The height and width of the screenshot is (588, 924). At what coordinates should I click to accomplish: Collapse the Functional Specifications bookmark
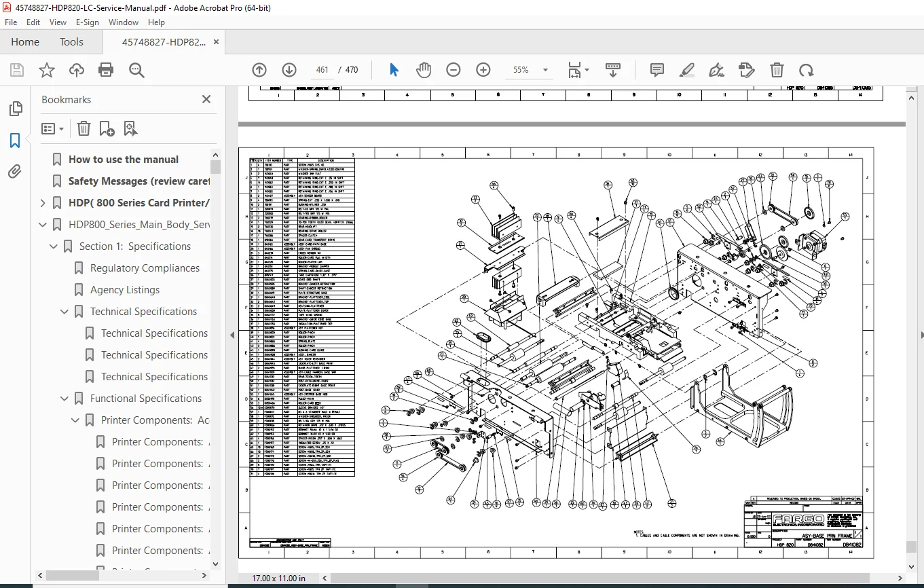(65, 399)
